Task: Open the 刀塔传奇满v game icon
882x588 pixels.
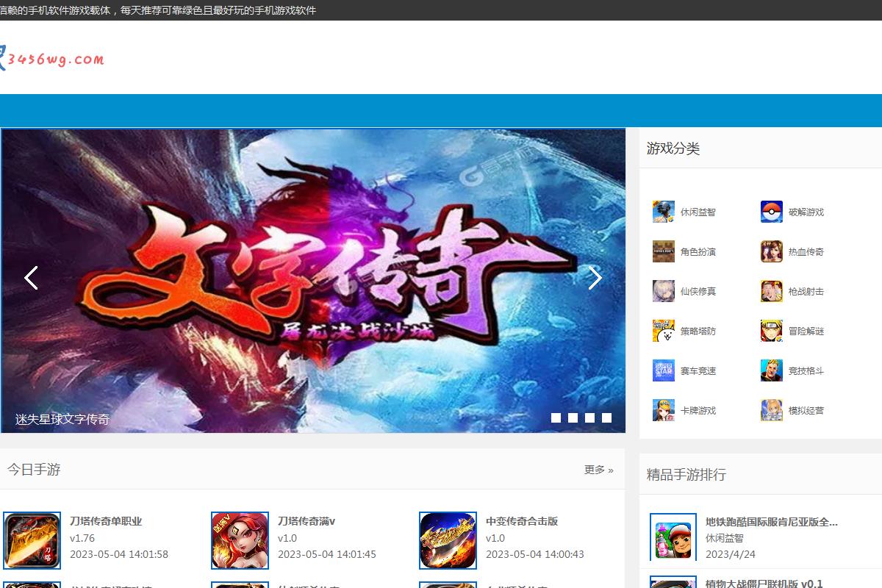Action: point(240,541)
